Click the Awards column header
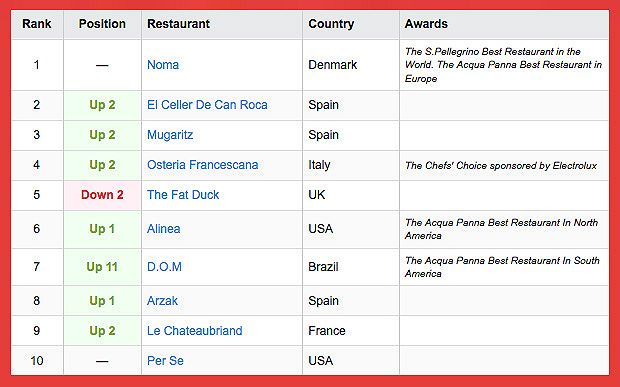 pyautogui.click(x=426, y=24)
